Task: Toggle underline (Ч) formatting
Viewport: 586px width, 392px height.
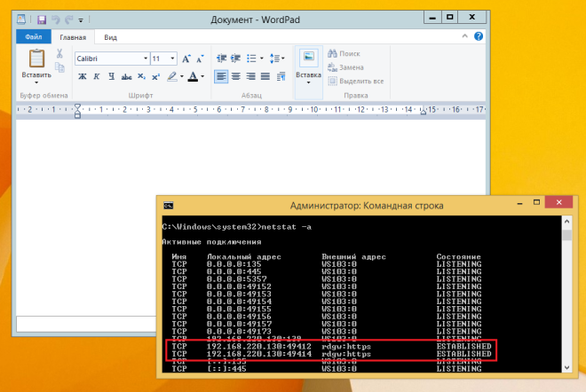Action: click(x=110, y=77)
